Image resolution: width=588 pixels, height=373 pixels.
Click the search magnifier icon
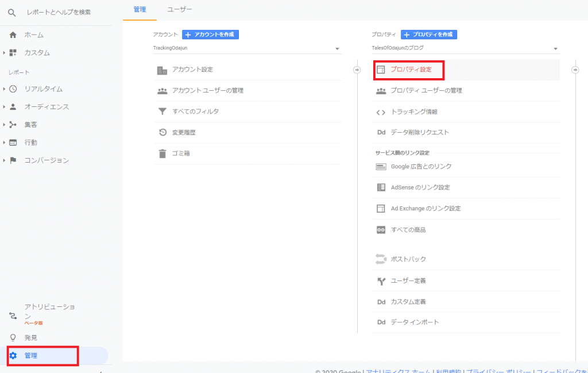(12, 13)
